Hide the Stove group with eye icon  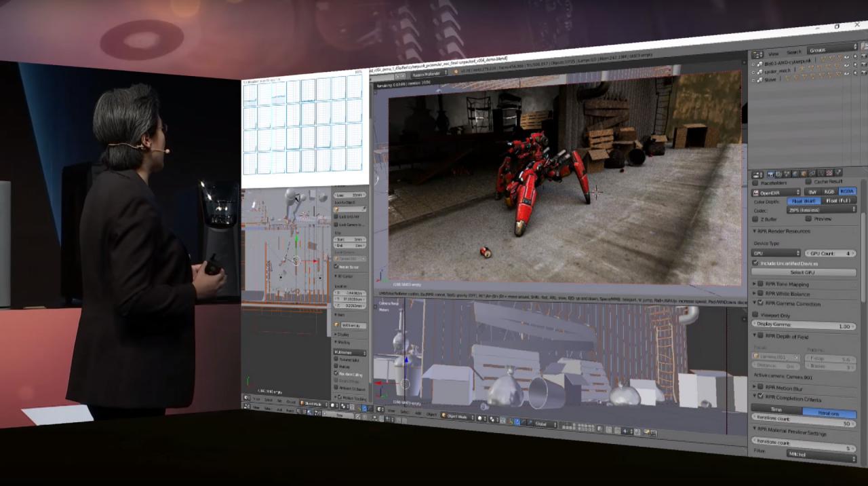[846, 73]
